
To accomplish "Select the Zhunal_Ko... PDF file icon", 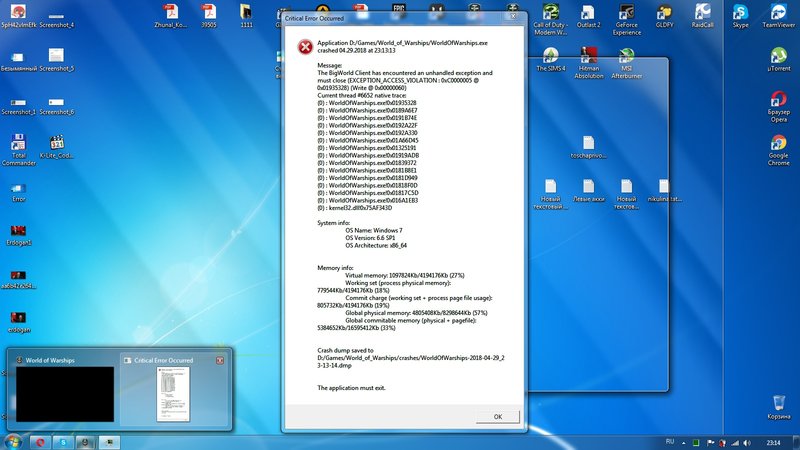I will coord(170,16).
